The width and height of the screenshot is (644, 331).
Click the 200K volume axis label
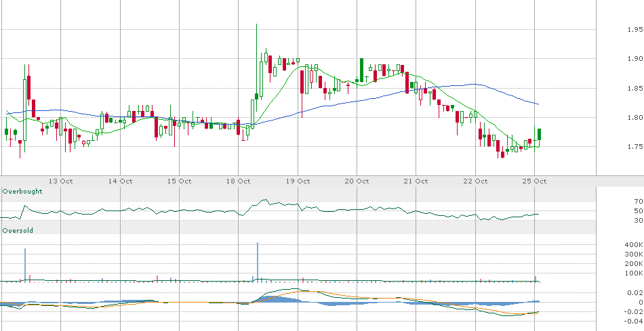point(634,264)
